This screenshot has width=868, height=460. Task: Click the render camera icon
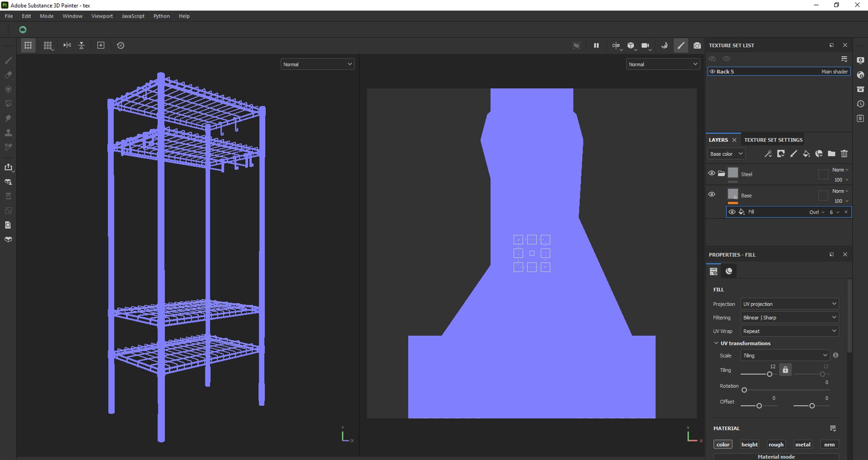697,46
